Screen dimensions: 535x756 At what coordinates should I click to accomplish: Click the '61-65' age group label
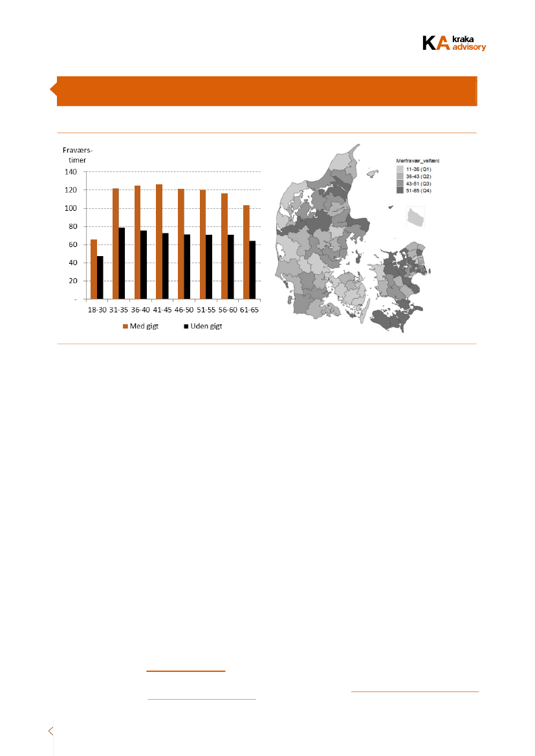pyautogui.click(x=250, y=310)
